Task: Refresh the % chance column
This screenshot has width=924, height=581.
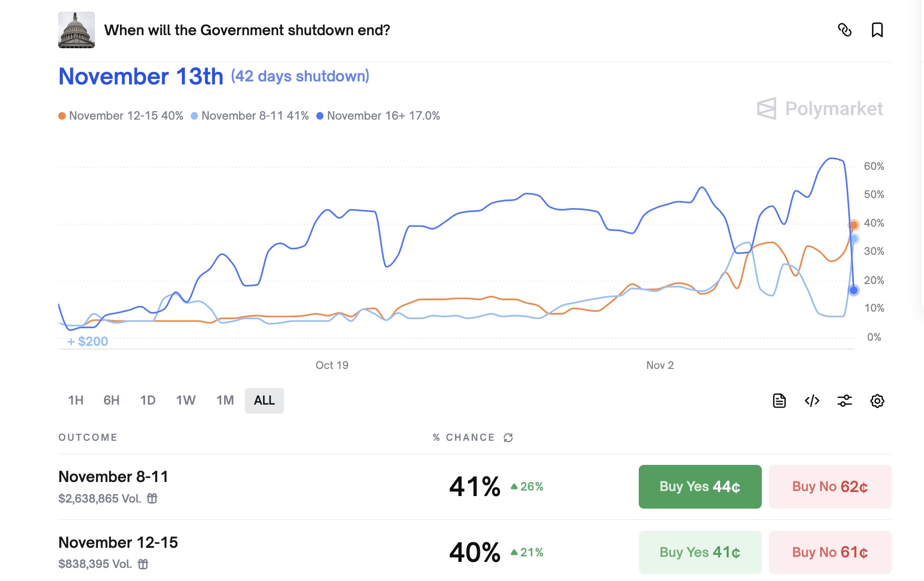Action: tap(508, 438)
